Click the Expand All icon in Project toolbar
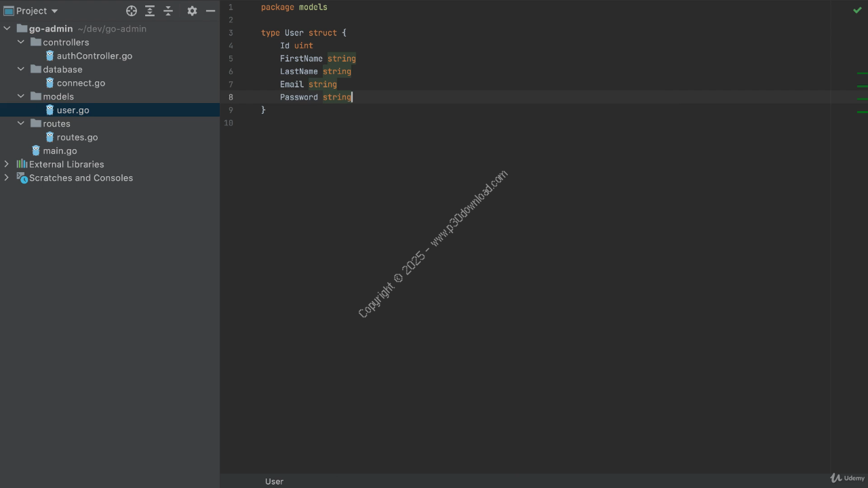This screenshot has height=488, width=868. click(150, 11)
